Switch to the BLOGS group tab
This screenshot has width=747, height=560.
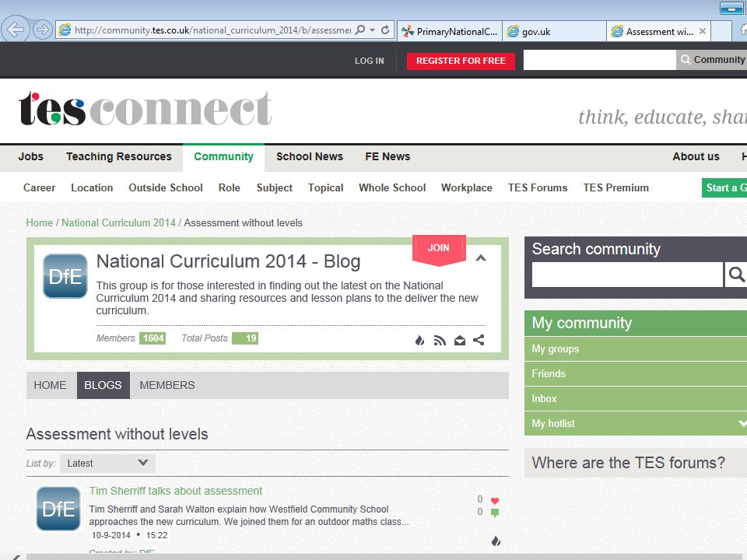coord(103,385)
